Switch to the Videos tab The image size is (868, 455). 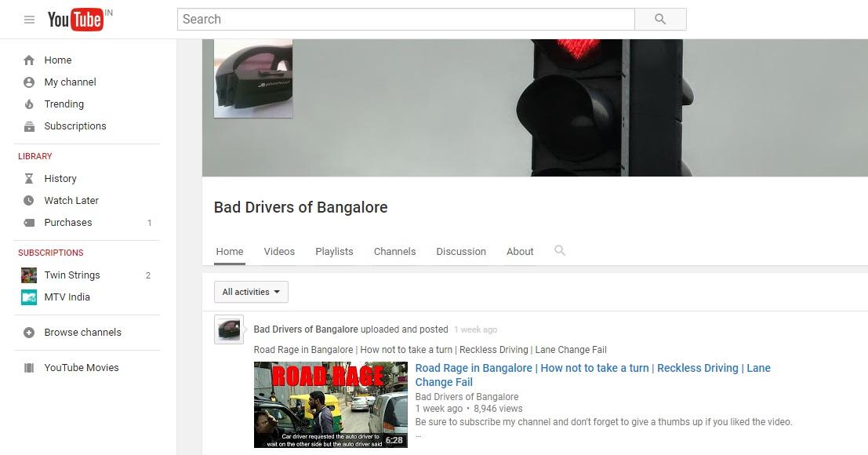[279, 252]
